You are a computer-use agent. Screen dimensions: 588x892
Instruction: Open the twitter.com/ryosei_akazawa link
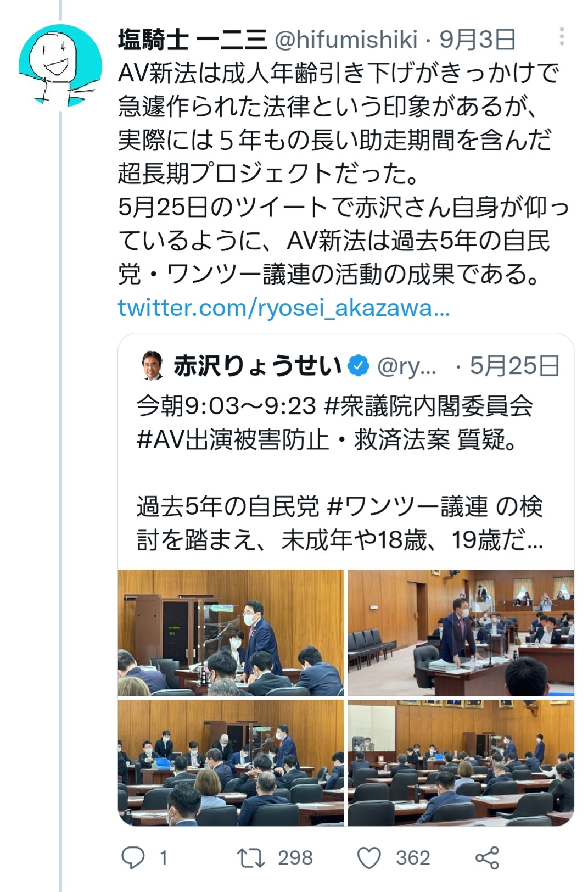pyautogui.click(x=284, y=308)
